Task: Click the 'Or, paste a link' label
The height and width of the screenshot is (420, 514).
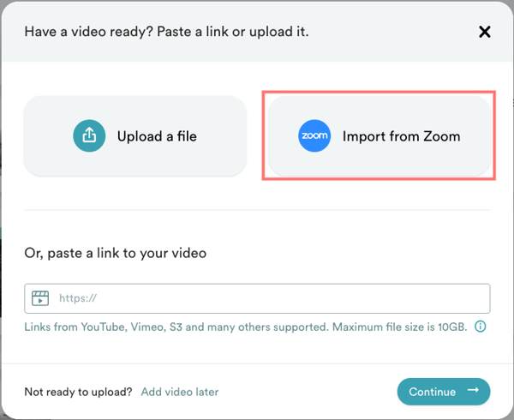Action: pos(115,253)
